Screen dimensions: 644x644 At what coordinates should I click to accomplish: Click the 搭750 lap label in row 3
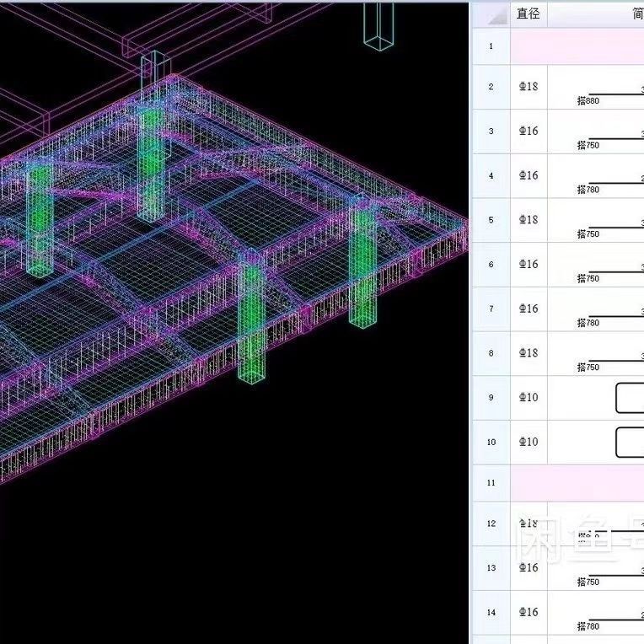pos(588,145)
